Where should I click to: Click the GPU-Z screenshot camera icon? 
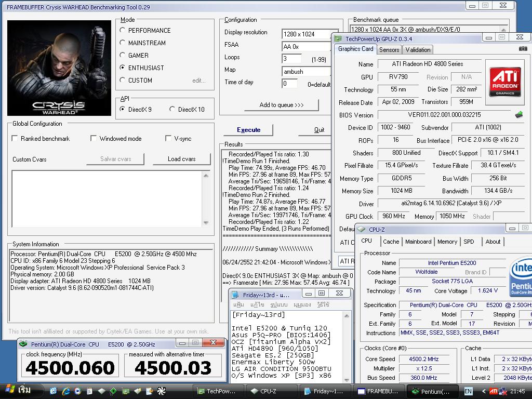click(x=523, y=49)
